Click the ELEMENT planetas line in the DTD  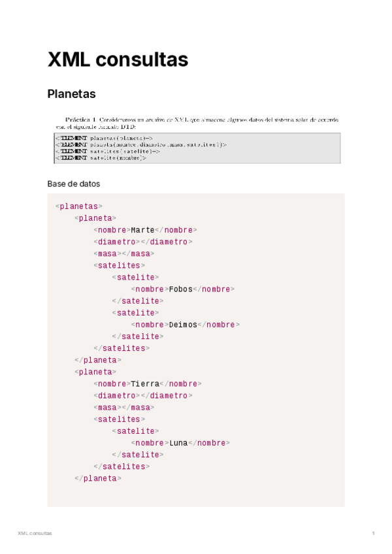pyautogui.click(x=104, y=138)
